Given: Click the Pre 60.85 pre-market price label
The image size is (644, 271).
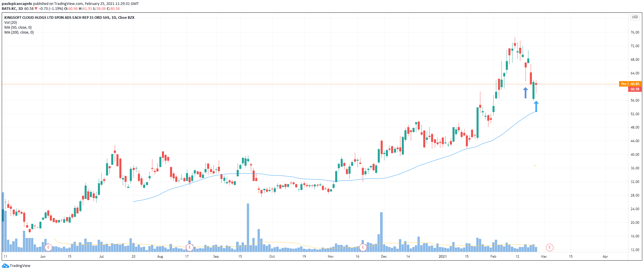Looking at the screenshot, I should (x=630, y=84).
